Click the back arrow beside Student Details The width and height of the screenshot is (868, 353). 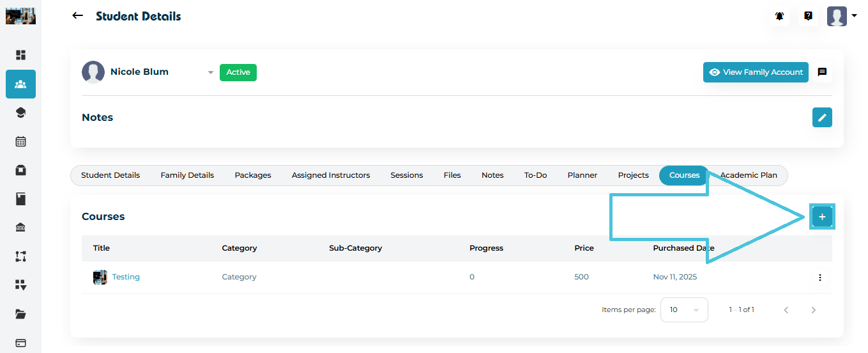click(78, 16)
